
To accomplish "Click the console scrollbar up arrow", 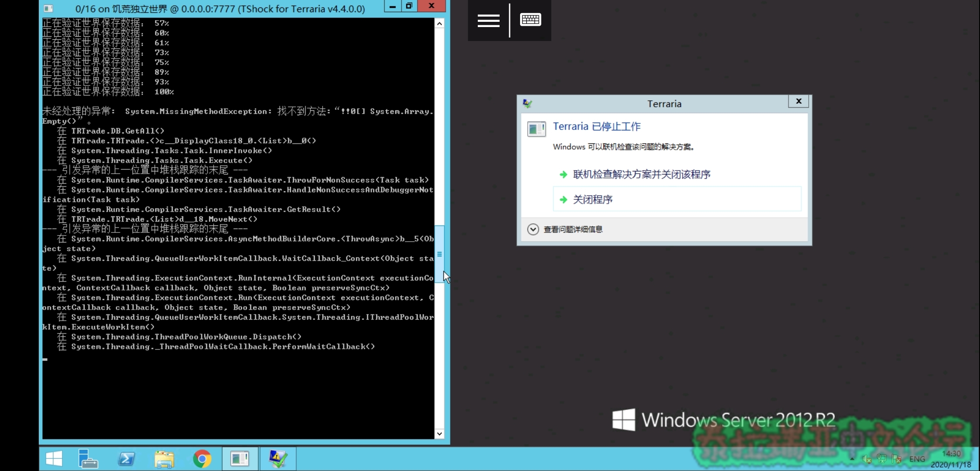I will pyautogui.click(x=439, y=24).
